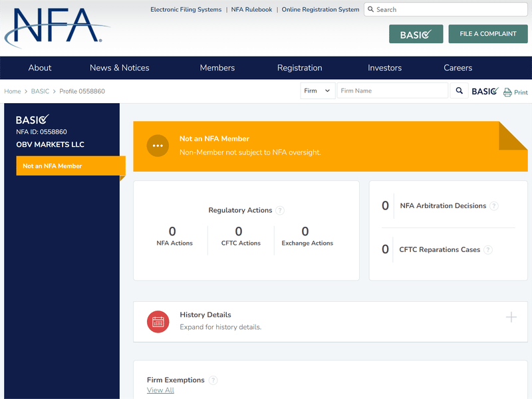Click the magnifier icon in the top search box

370,9
